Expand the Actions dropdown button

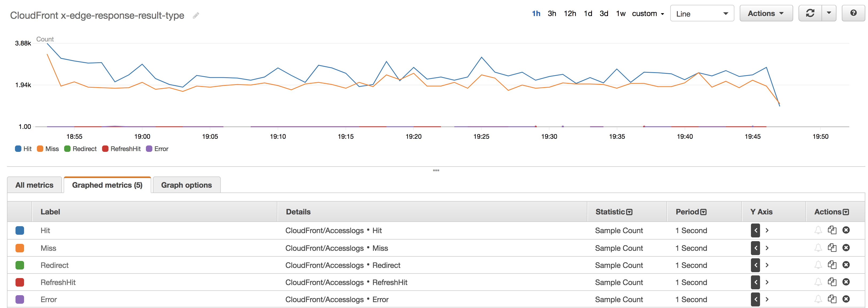[x=766, y=13]
